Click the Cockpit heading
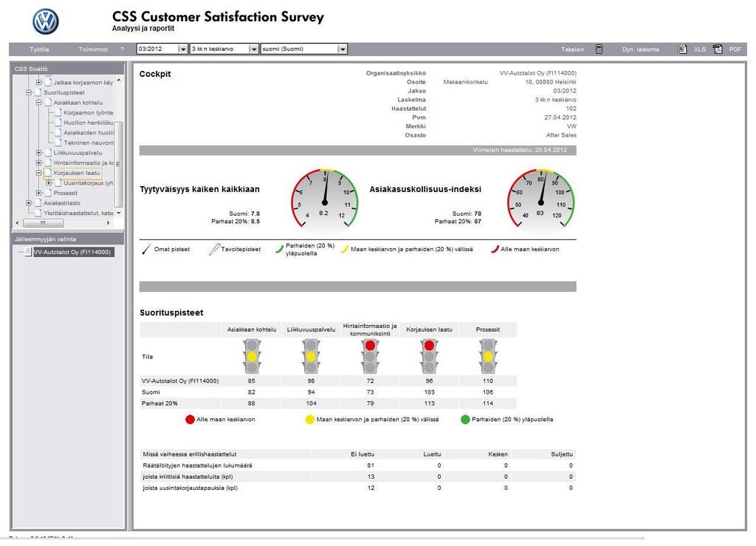The image size is (756, 546). (x=155, y=74)
